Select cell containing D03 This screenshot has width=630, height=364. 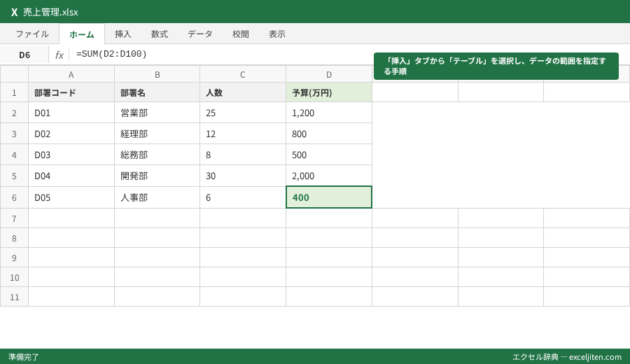click(x=71, y=155)
